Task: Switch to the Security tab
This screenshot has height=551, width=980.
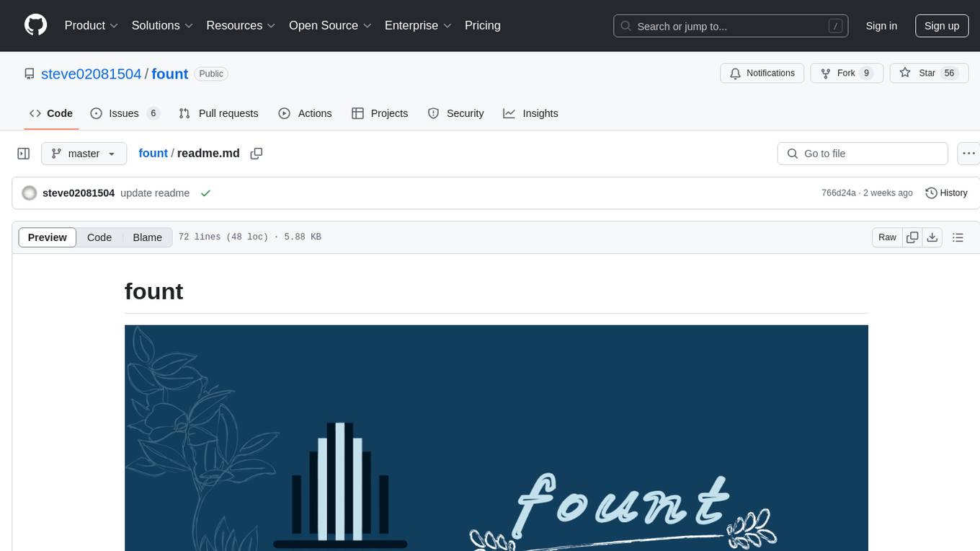Action: click(x=455, y=113)
